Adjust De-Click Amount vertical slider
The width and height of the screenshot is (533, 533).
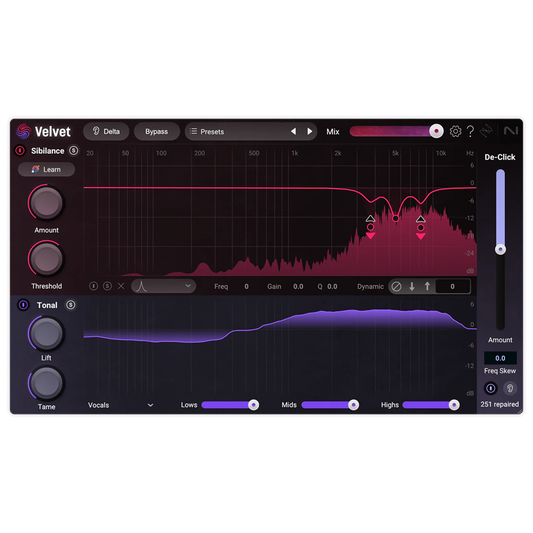coord(500,249)
